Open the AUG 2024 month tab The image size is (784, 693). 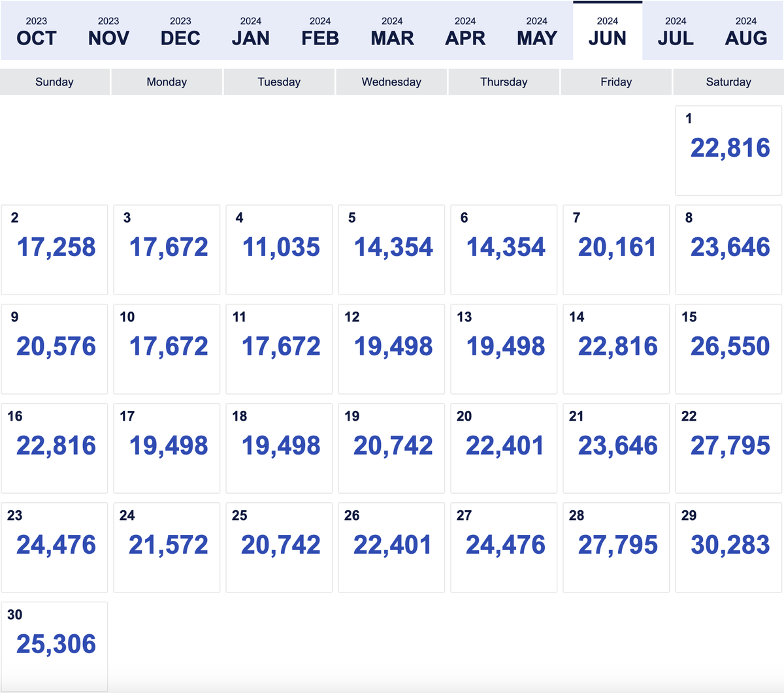[745, 29]
